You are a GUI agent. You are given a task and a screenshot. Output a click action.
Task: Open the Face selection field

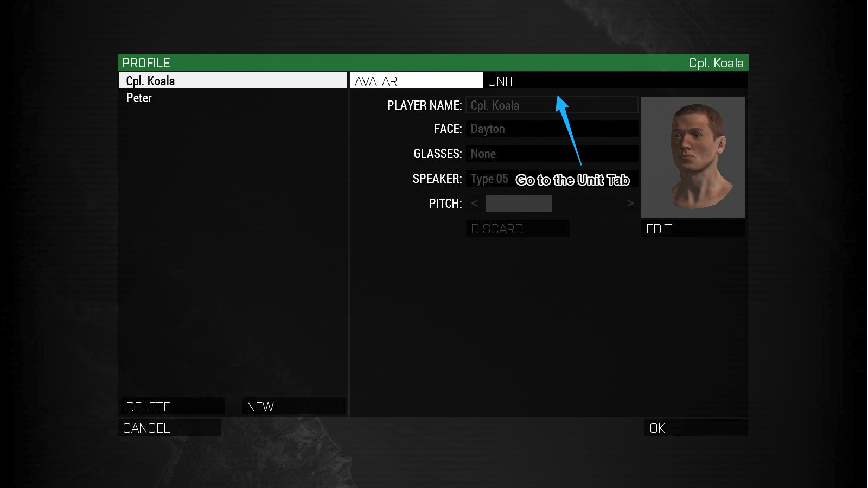(551, 129)
